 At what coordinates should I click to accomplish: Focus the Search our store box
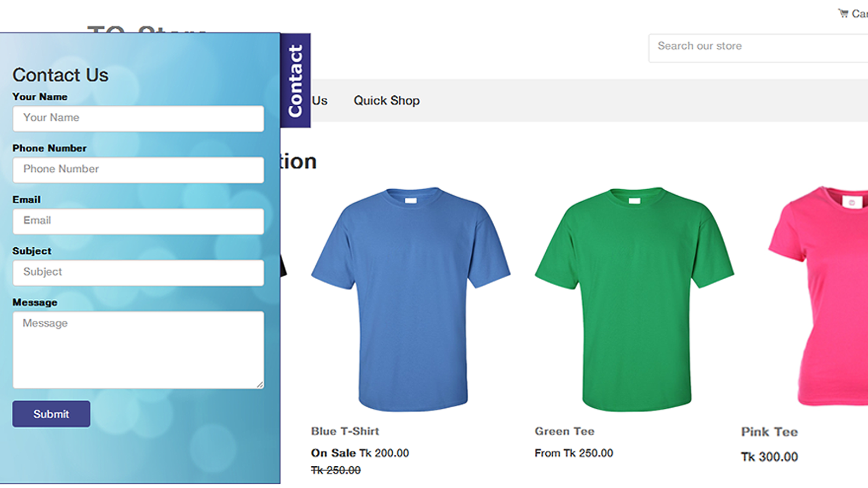(x=758, y=48)
